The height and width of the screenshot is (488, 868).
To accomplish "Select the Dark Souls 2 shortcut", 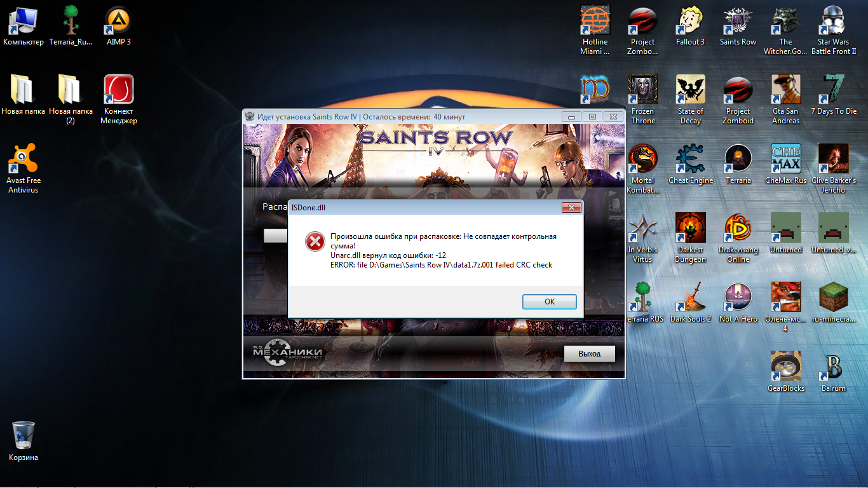I will [x=690, y=303].
